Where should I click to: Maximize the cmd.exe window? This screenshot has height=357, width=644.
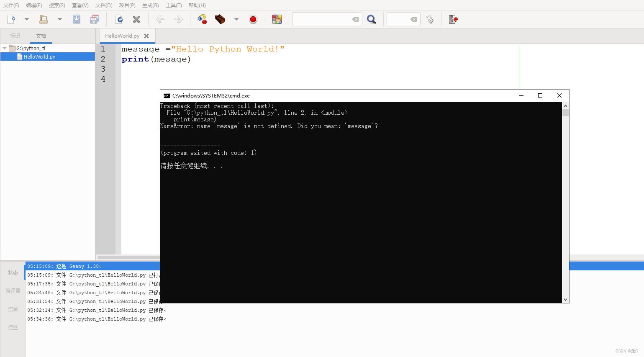point(540,95)
